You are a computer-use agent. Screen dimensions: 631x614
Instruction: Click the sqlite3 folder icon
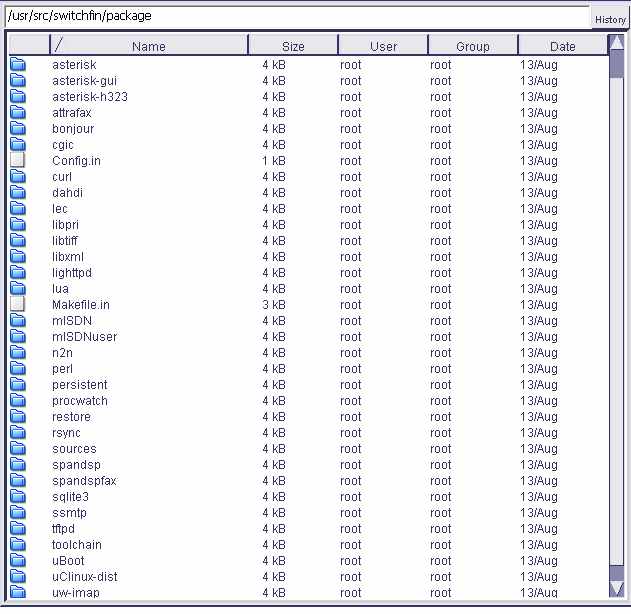pos(18,496)
